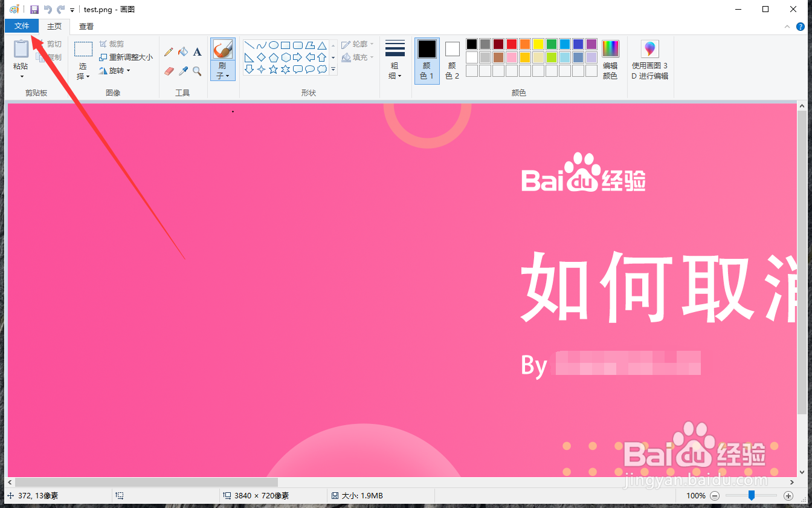Click the Paste clipboard icon
The image size is (812, 508).
tap(22, 48)
